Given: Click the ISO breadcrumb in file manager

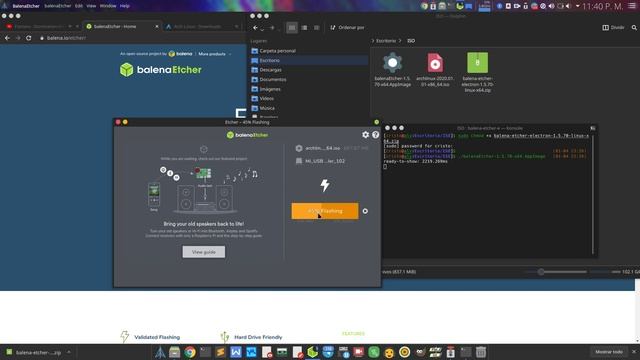Looking at the screenshot, I should coord(411,41).
